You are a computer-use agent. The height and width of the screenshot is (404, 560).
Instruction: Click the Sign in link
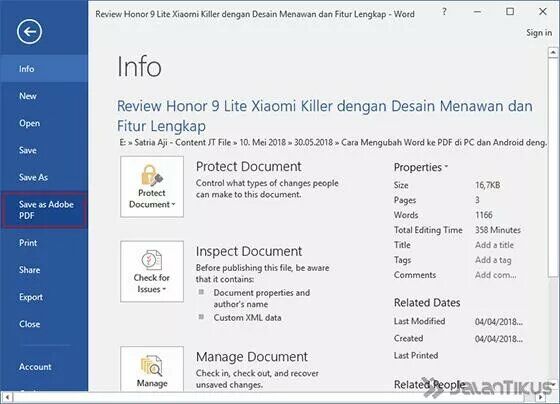pyautogui.click(x=539, y=33)
